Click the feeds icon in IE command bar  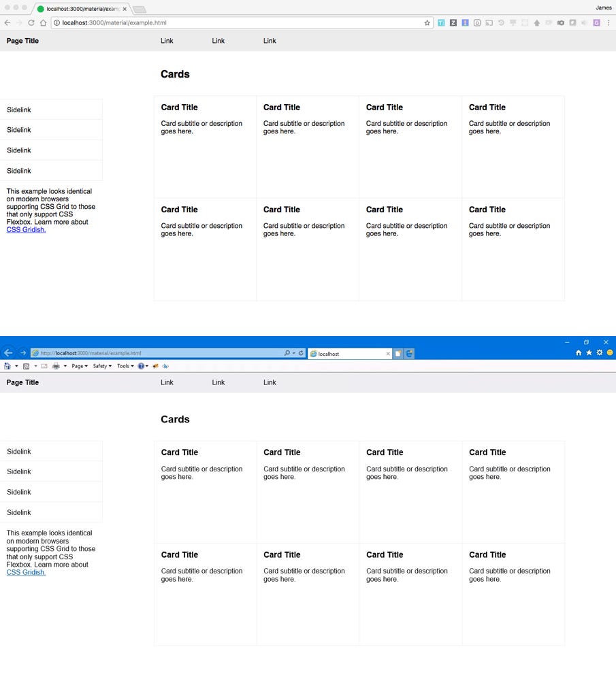26,366
